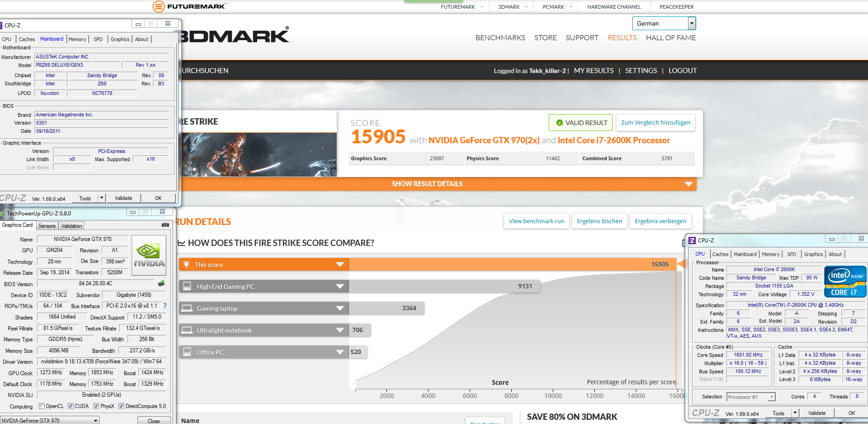Image resolution: width=868 pixels, height=424 pixels.
Task: Click the GPU-Z Name field value
Action: 83,239
